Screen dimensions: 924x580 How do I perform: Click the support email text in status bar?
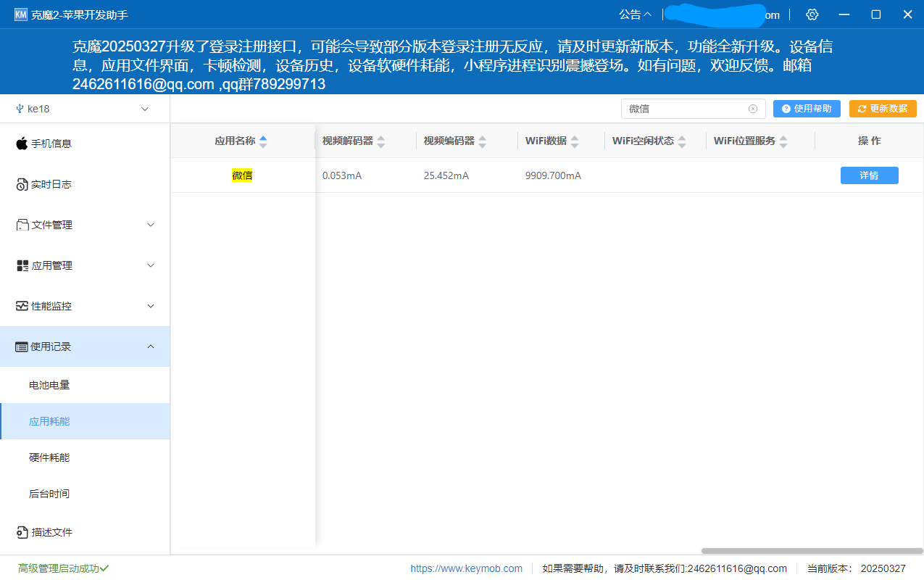[x=665, y=568]
